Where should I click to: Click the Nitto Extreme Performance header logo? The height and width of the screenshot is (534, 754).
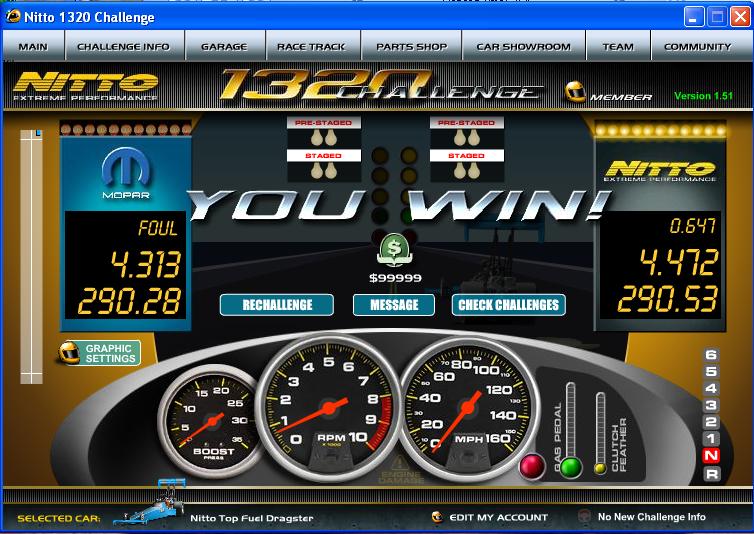tap(86, 86)
